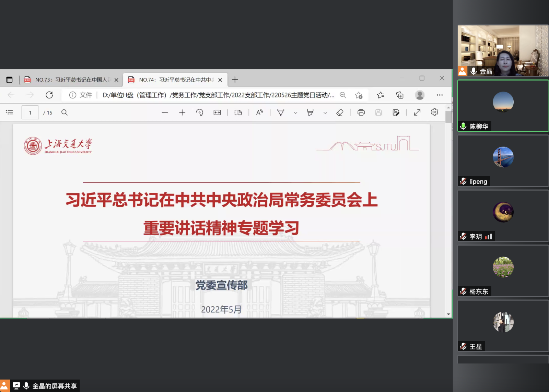Select 陈柳华 participant tile
549x392 pixels.
click(x=503, y=106)
